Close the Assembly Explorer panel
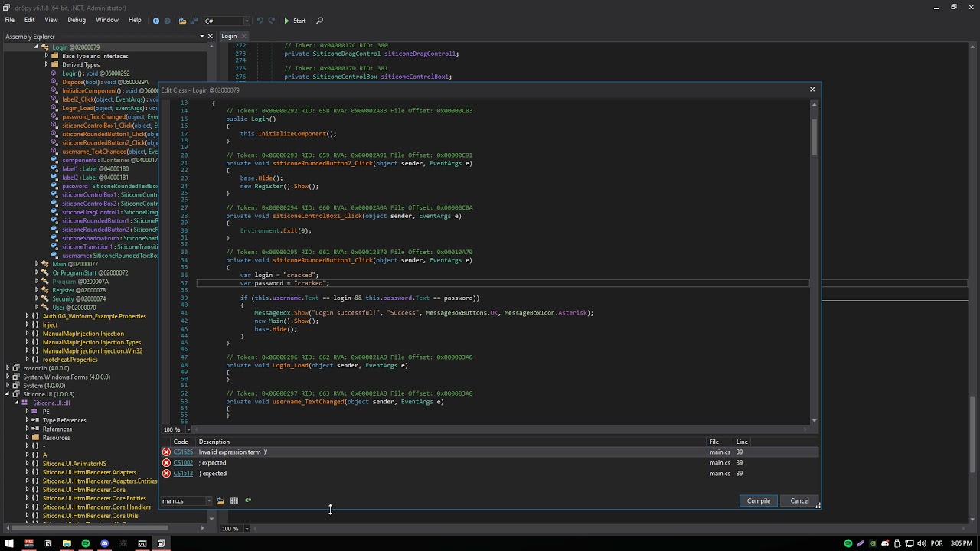The width and height of the screenshot is (980, 551). pos(211,36)
